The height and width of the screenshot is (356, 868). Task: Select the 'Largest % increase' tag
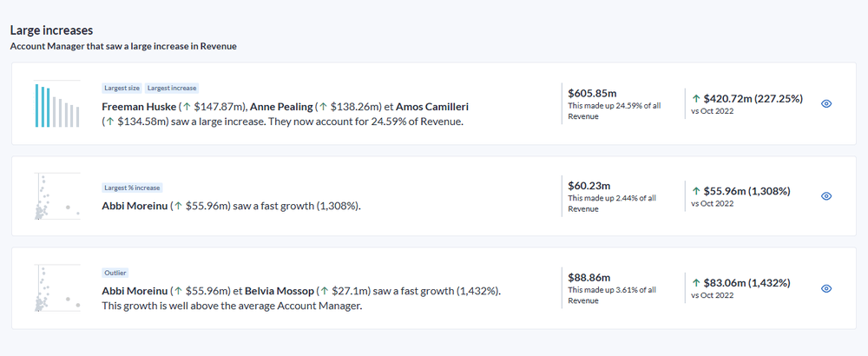133,188
